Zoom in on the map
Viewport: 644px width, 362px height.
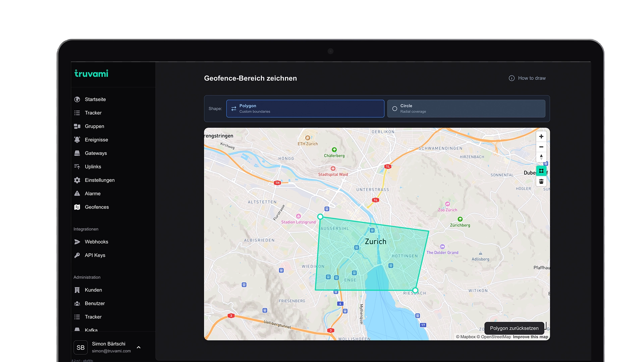pyautogui.click(x=541, y=136)
